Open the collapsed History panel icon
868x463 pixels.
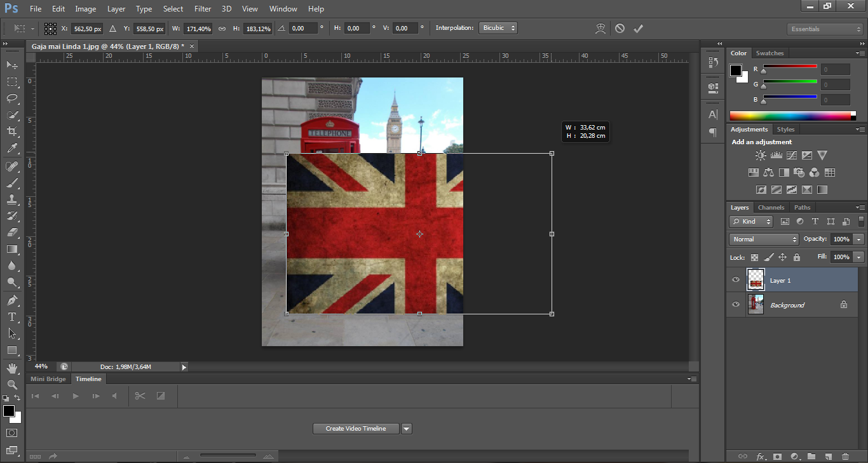pos(713,63)
